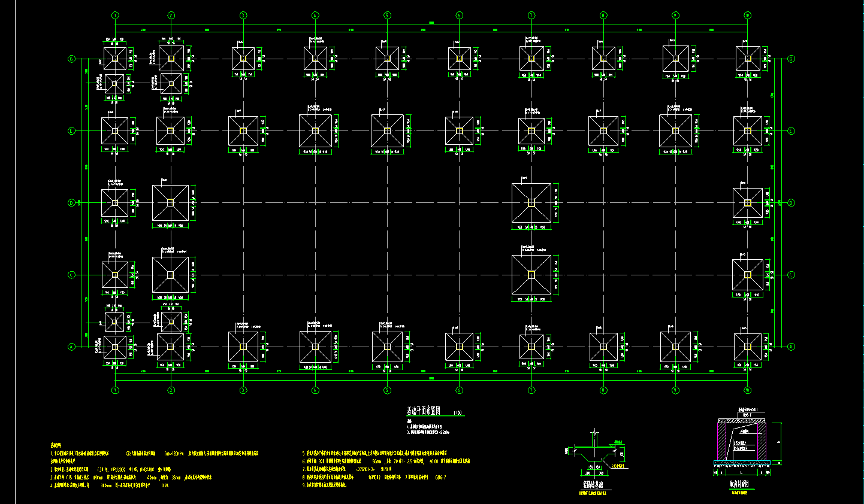Select the footing at axis D-10

click(x=748, y=203)
